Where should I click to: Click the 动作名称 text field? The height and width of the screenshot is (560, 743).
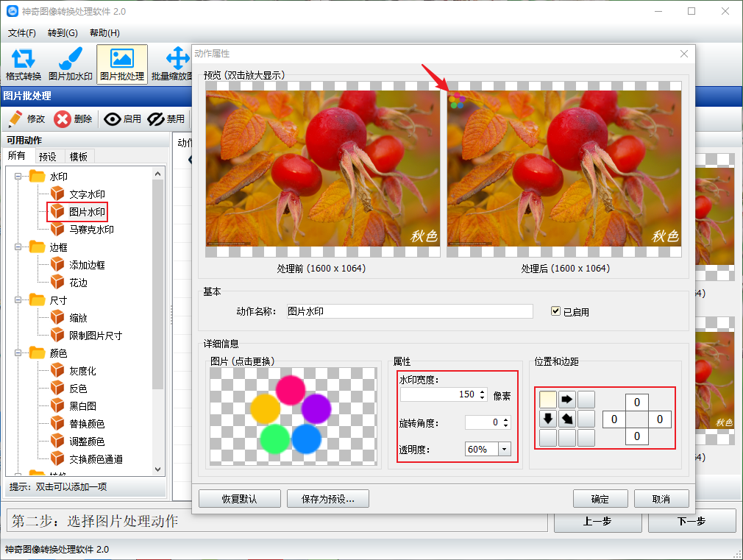coord(408,311)
